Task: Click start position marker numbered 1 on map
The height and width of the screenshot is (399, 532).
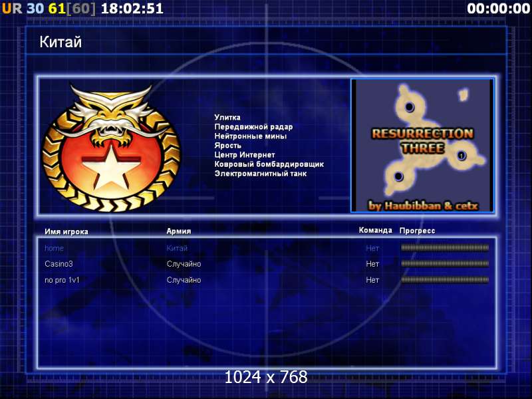Action: (x=462, y=156)
